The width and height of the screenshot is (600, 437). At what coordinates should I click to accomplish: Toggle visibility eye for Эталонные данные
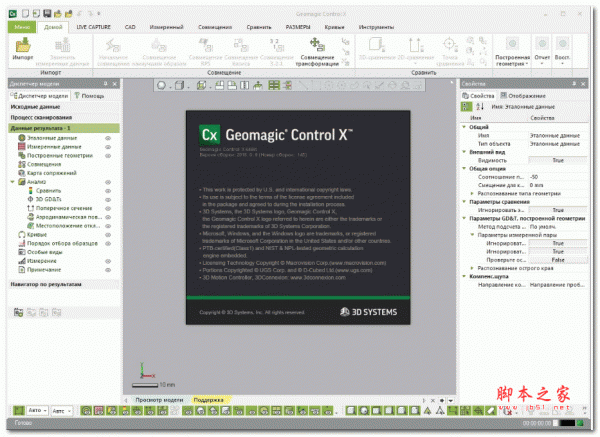click(108, 138)
